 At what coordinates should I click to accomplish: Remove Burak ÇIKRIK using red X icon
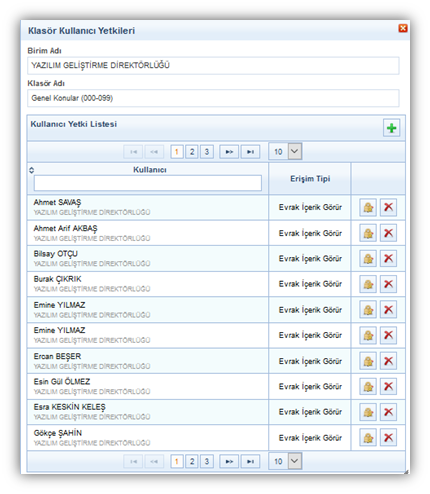pyautogui.click(x=388, y=284)
